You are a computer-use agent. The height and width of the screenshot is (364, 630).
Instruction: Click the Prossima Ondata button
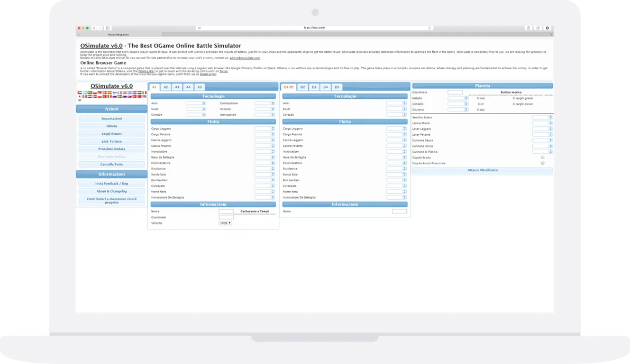[112, 149]
